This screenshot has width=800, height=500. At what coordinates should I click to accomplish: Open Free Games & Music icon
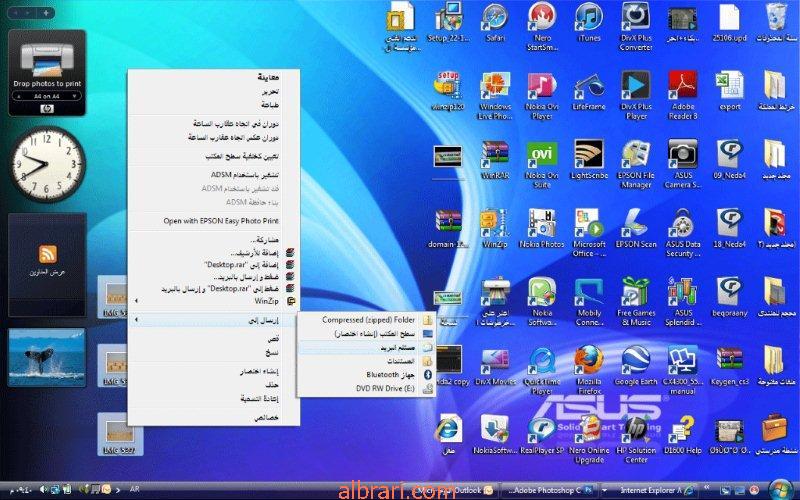(x=636, y=301)
